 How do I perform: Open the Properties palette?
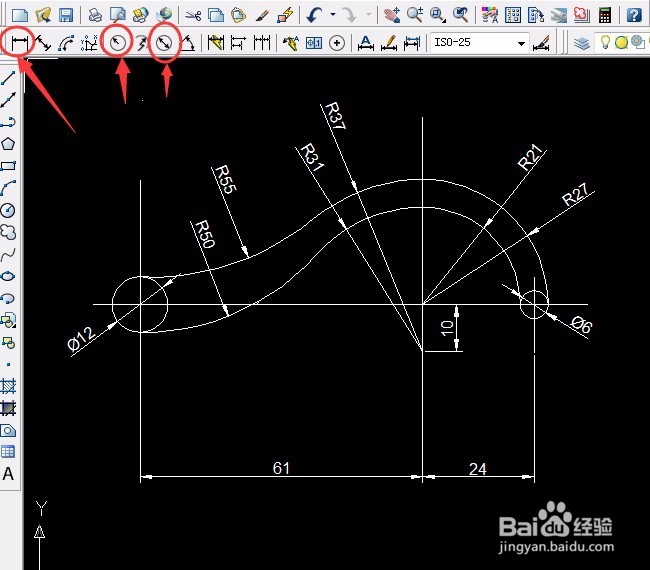[490, 15]
